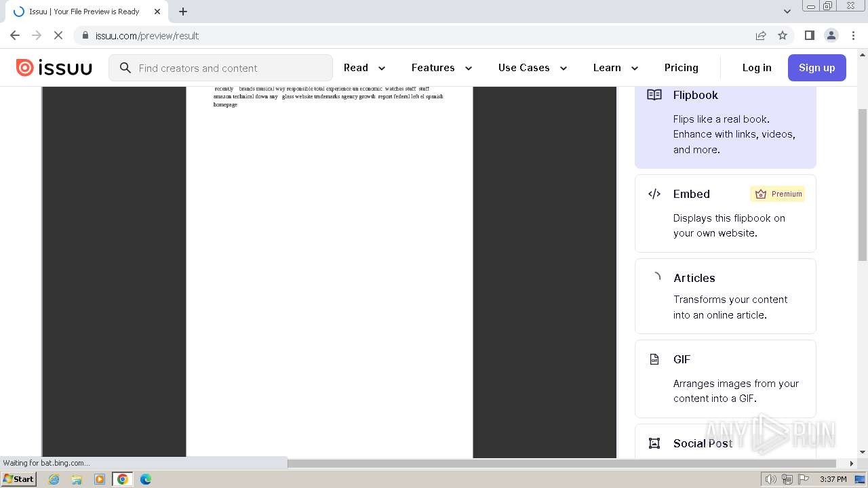Open Chrome tab search dropdown arrow
The height and width of the screenshot is (488, 868).
[x=787, y=11]
